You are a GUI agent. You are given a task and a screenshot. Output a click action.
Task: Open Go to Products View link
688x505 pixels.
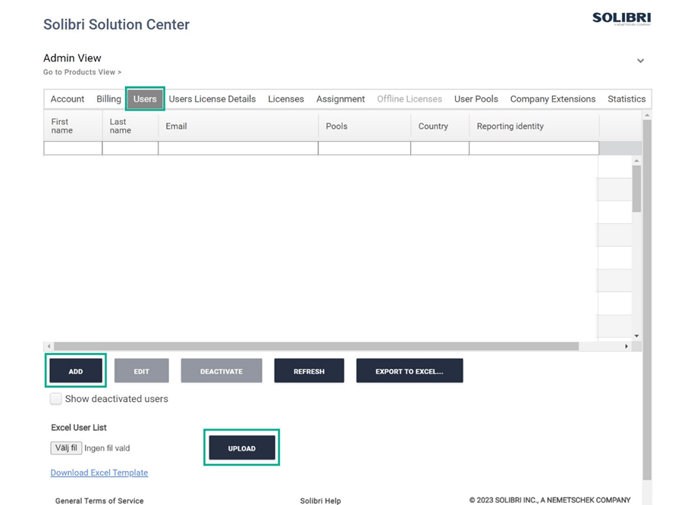click(82, 72)
